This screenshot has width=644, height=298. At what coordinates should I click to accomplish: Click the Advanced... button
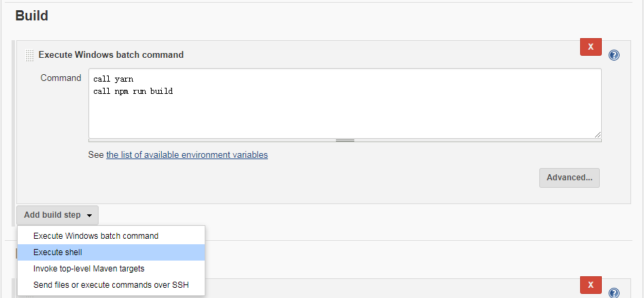coord(569,178)
